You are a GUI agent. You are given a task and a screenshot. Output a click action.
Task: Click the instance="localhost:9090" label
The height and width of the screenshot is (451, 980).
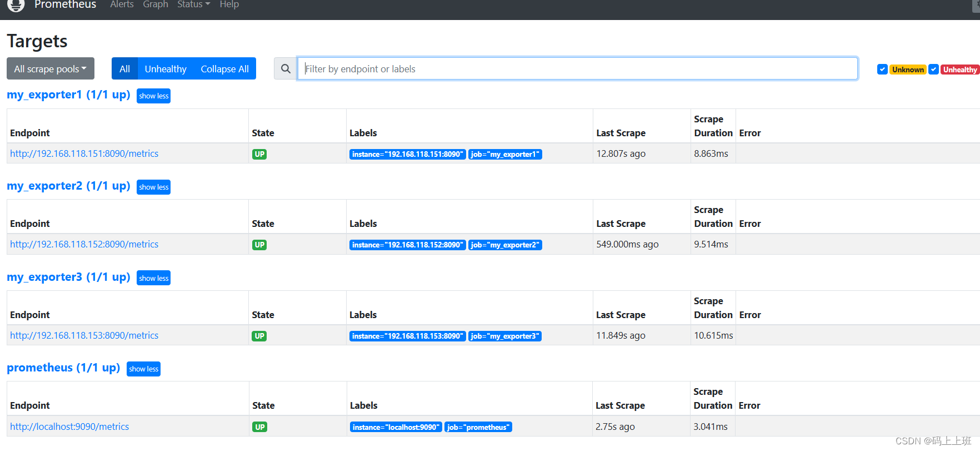(396, 427)
